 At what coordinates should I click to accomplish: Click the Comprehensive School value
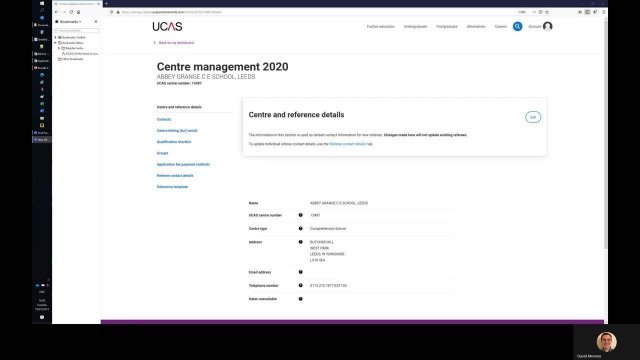click(x=328, y=229)
